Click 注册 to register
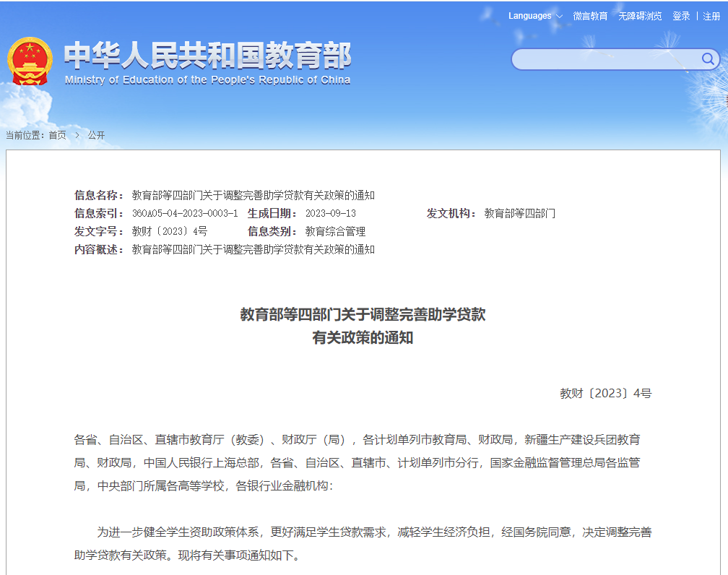 [x=711, y=16]
